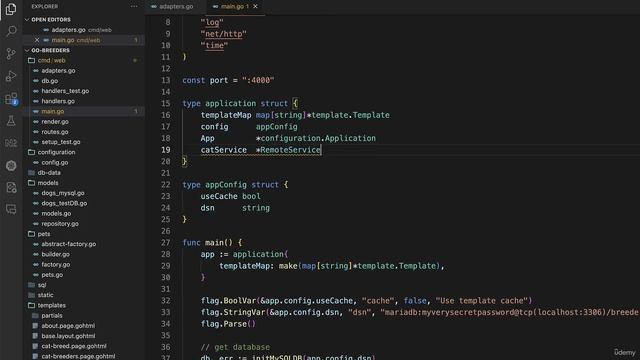Open the chat bubble view in activity bar
Screen dimensions: 640x360
tap(11, 210)
